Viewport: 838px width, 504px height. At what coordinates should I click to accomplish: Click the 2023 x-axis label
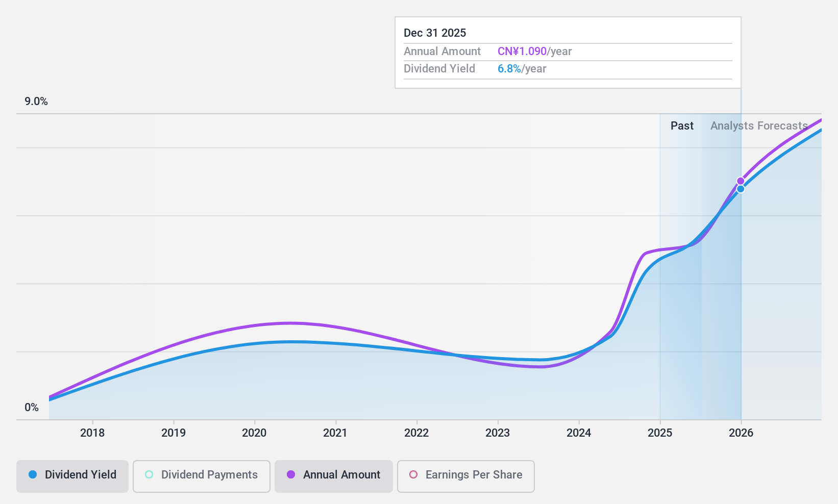498,433
